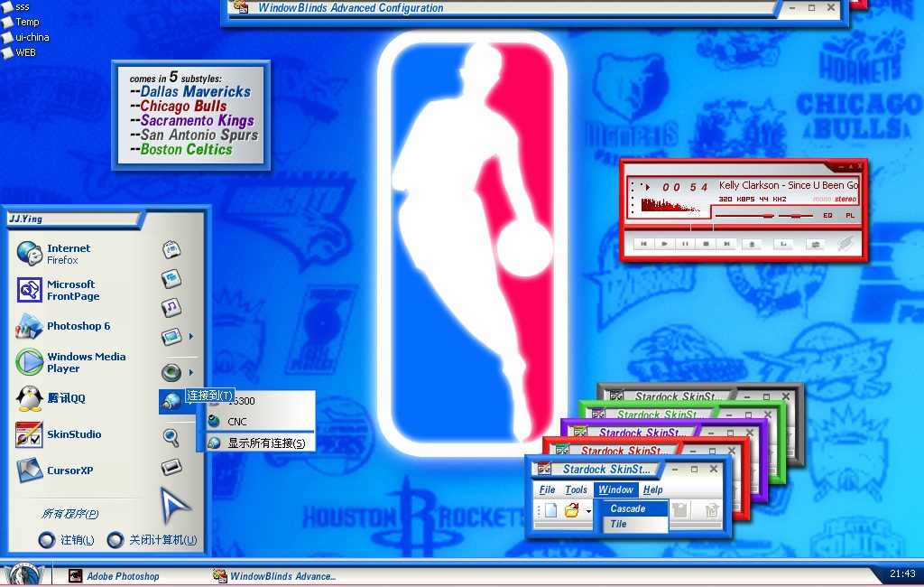
Task: Click the red Stardock SkinSt... window title
Action: 624,451
